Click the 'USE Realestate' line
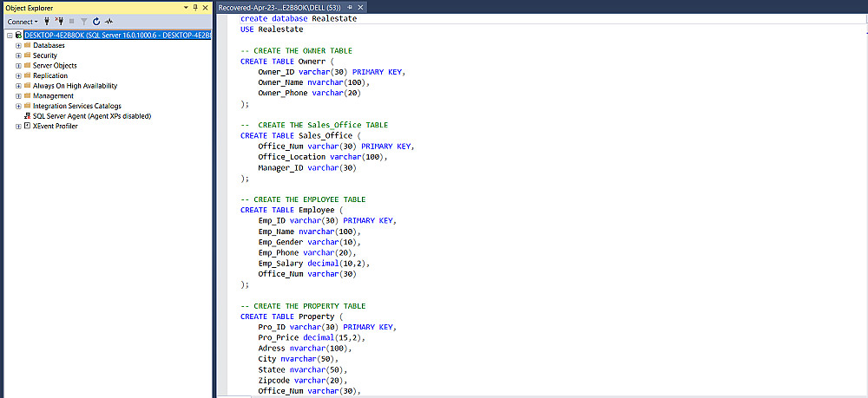 click(x=271, y=29)
